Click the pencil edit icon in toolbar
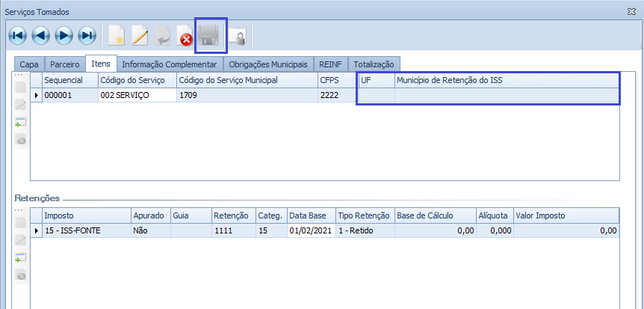 [x=140, y=35]
